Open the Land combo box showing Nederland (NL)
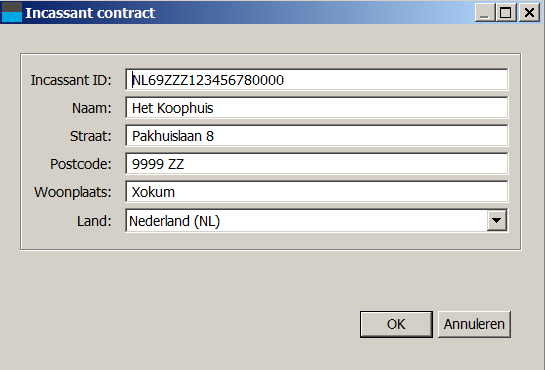Screen dimensions: 545x370 click(x=317, y=221)
